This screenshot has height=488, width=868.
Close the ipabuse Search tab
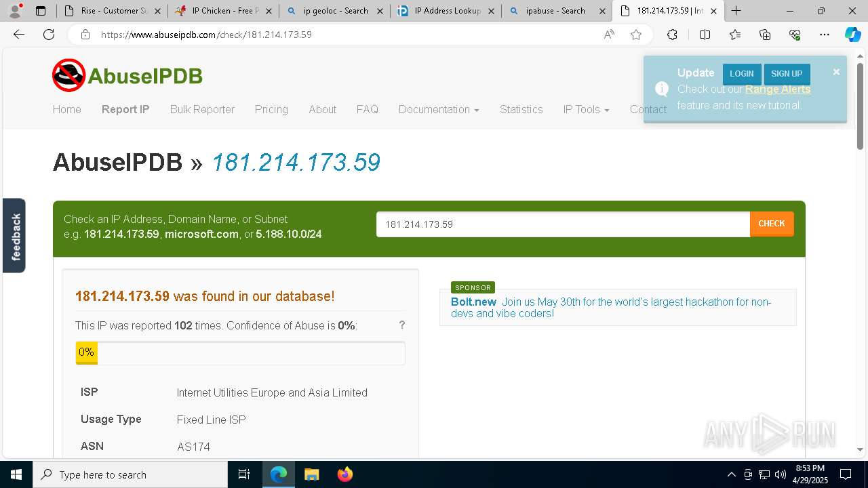pos(602,11)
